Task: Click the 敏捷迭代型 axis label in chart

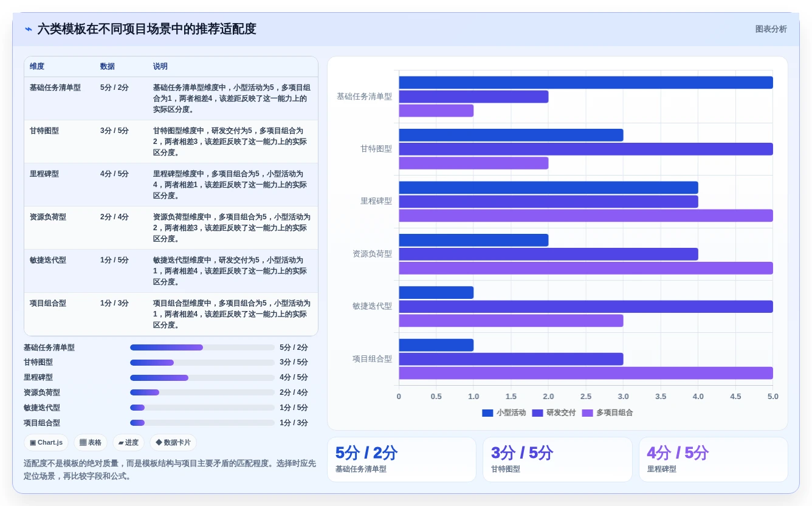Action: click(x=372, y=306)
